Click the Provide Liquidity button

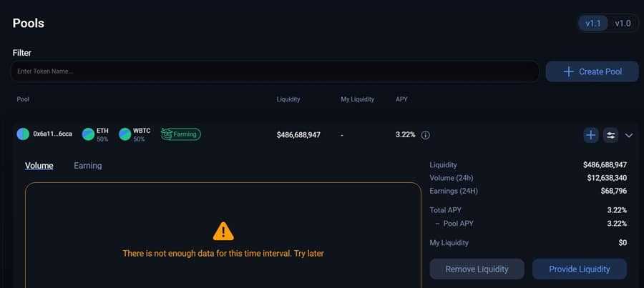(580, 269)
